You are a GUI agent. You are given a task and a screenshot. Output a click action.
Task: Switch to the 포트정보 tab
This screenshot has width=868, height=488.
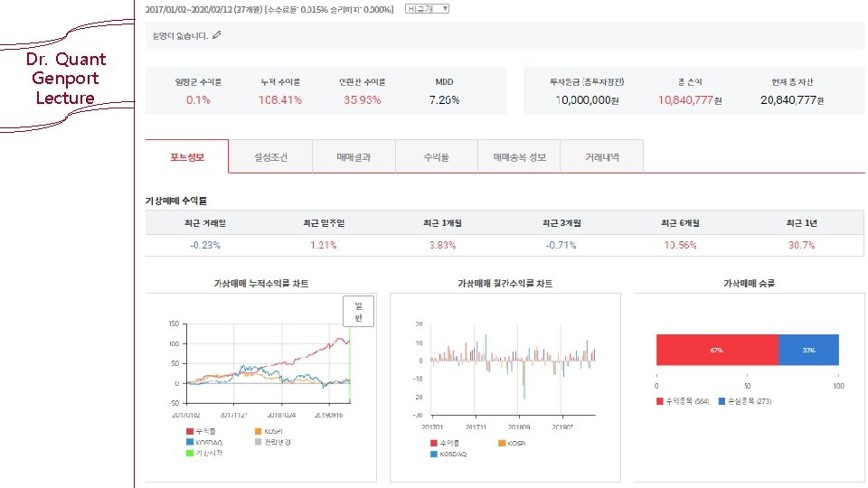187,156
